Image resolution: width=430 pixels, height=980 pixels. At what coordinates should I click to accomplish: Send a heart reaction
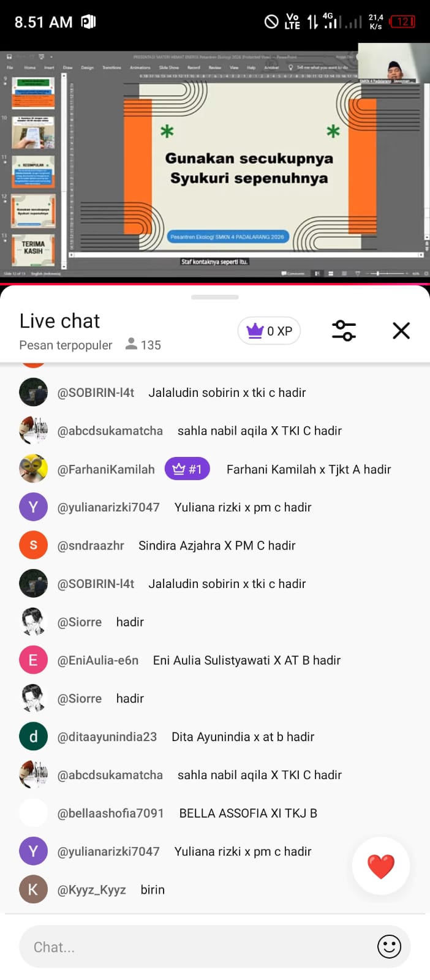pos(381,866)
